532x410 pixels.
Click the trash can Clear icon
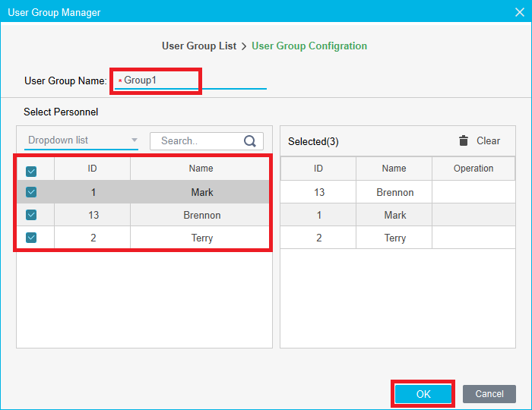pos(464,140)
